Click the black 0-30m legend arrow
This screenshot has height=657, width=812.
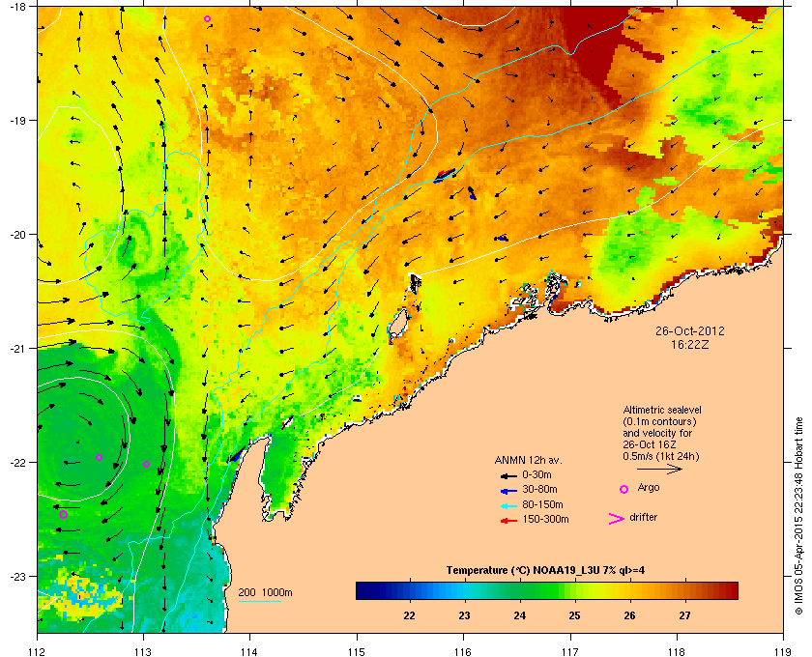pos(508,475)
